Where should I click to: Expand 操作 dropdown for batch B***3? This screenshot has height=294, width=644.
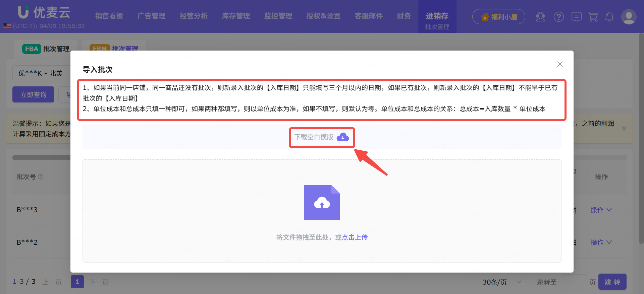601,210
